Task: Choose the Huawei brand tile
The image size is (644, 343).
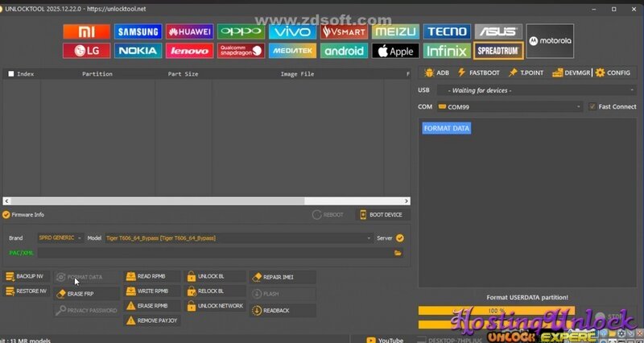Action: tap(189, 32)
